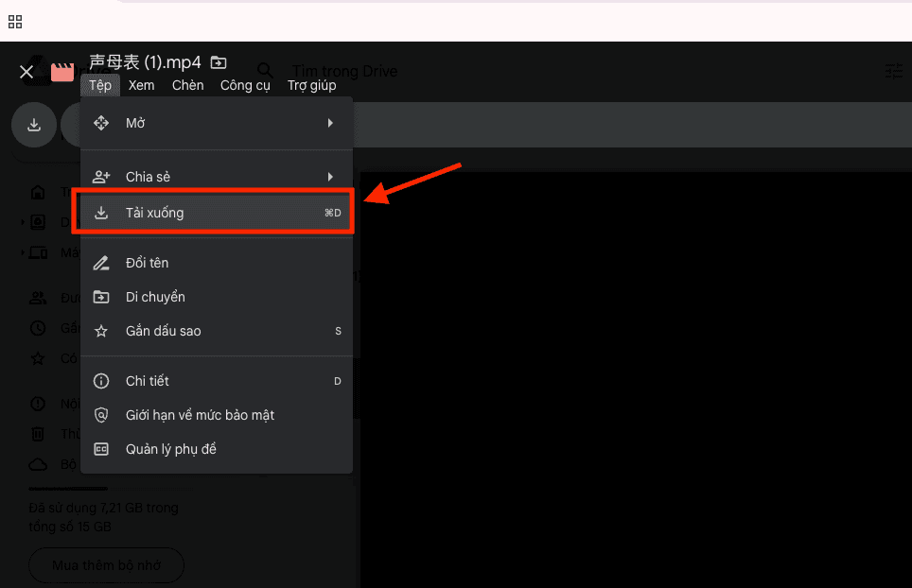
Task: Choose Đổi tên to rename file
Action: (x=217, y=263)
